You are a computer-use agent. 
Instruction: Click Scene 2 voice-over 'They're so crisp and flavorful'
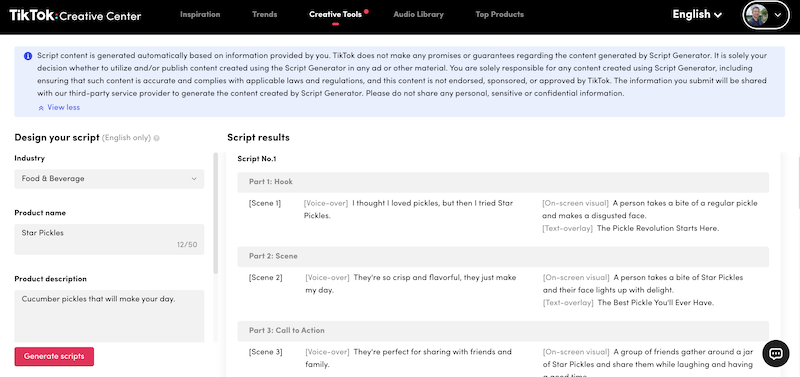pos(411,284)
